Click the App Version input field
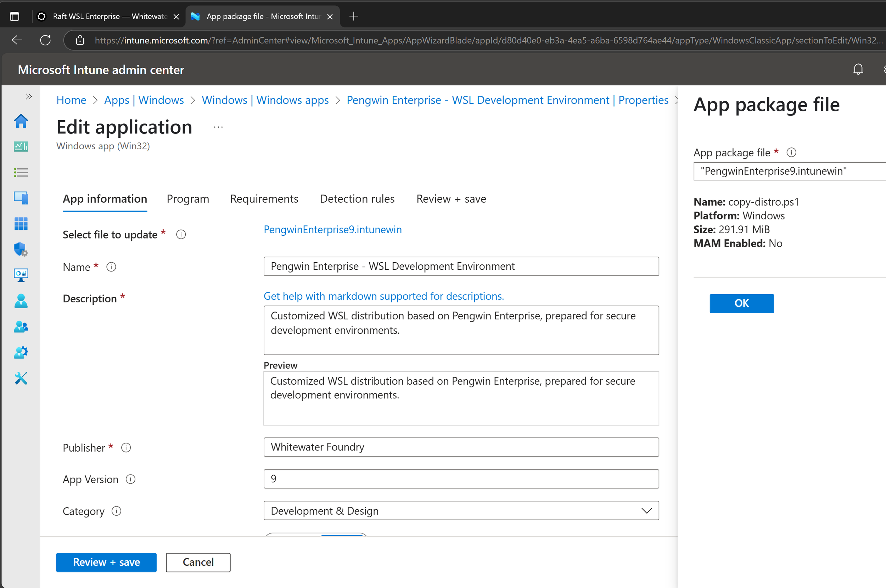The width and height of the screenshot is (886, 588). (x=461, y=478)
